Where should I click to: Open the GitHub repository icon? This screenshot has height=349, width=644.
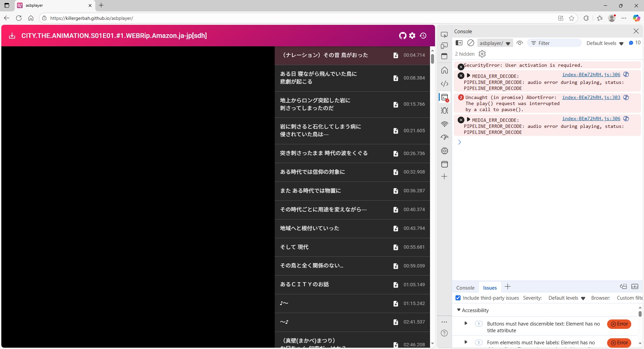coord(402,36)
